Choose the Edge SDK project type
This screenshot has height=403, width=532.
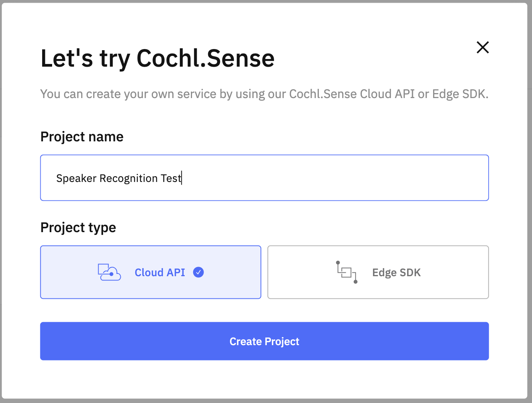378,272
